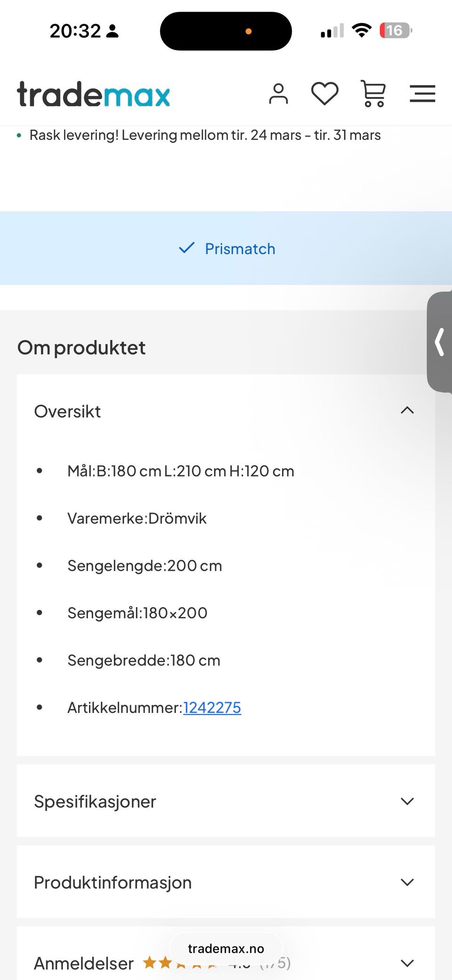Screen dimensions: 452x980
Task: Tap the battery indicator in status bar
Action: tap(395, 31)
